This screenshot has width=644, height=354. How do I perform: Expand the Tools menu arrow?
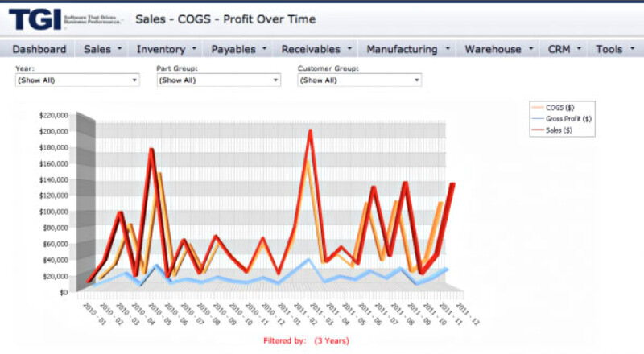tap(631, 49)
